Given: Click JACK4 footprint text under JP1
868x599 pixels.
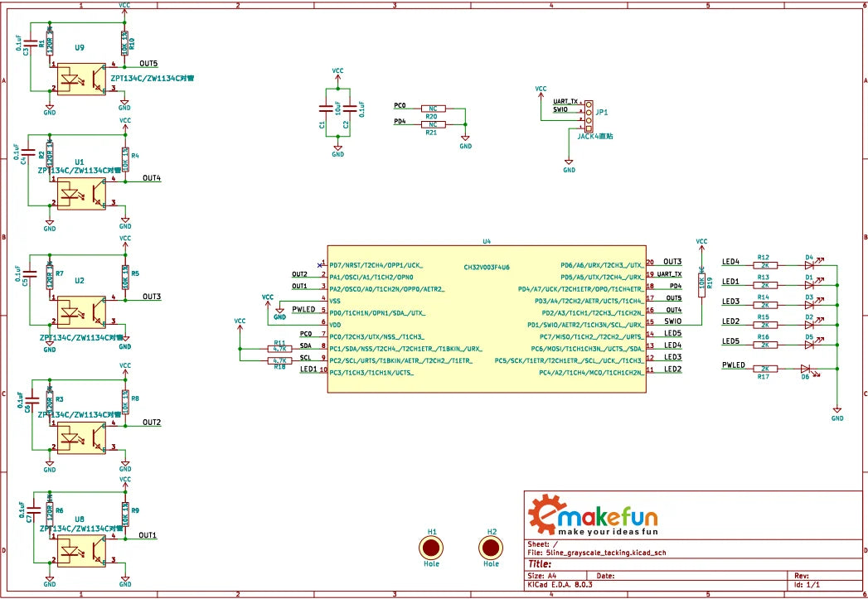Looking at the screenshot, I should pos(595,136).
